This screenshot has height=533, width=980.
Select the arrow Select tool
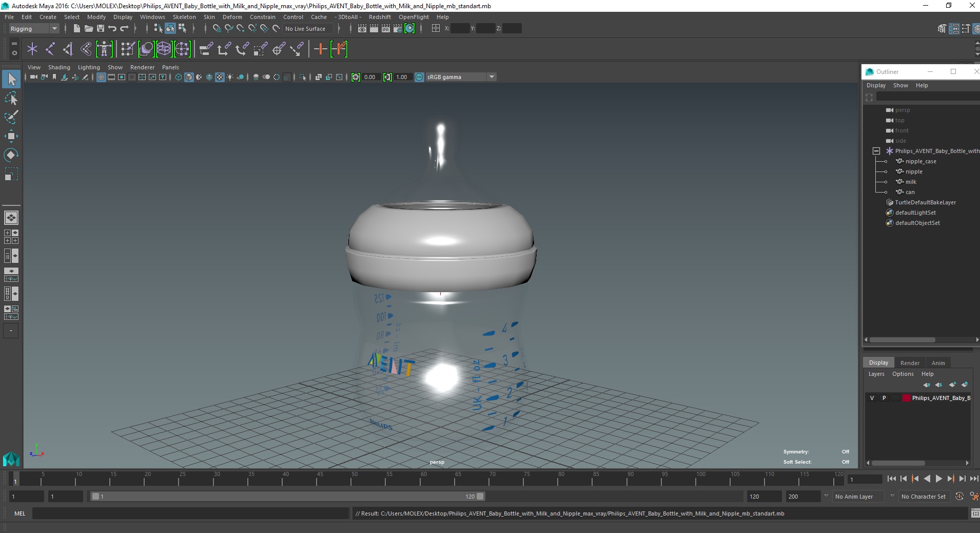pos(11,79)
